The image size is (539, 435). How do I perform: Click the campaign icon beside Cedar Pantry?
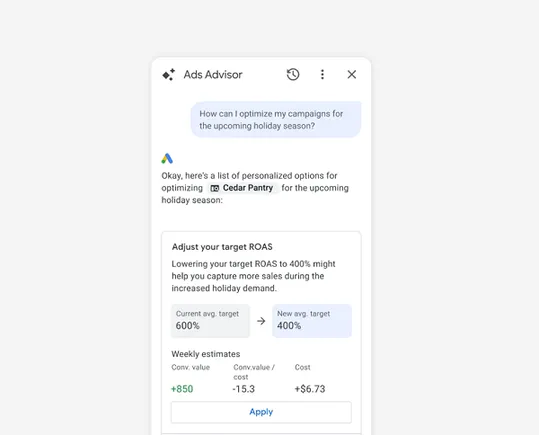coord(214,188)
